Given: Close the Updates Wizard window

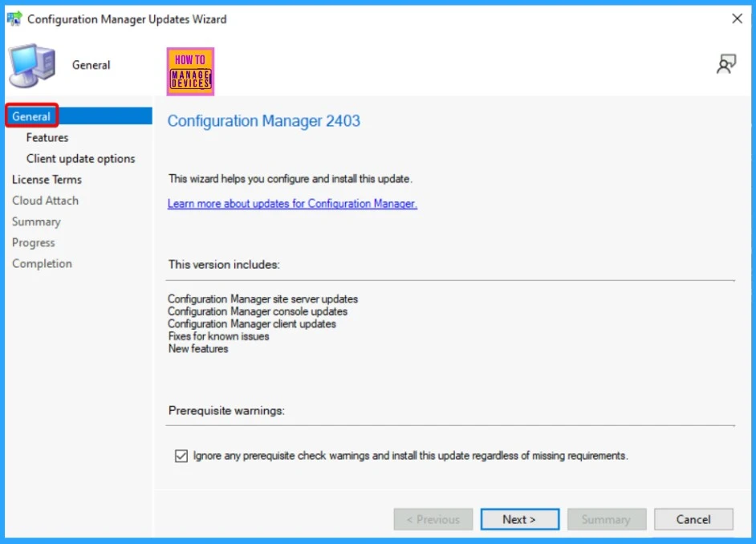Looking at the screenshot, I should pos(737,18).
